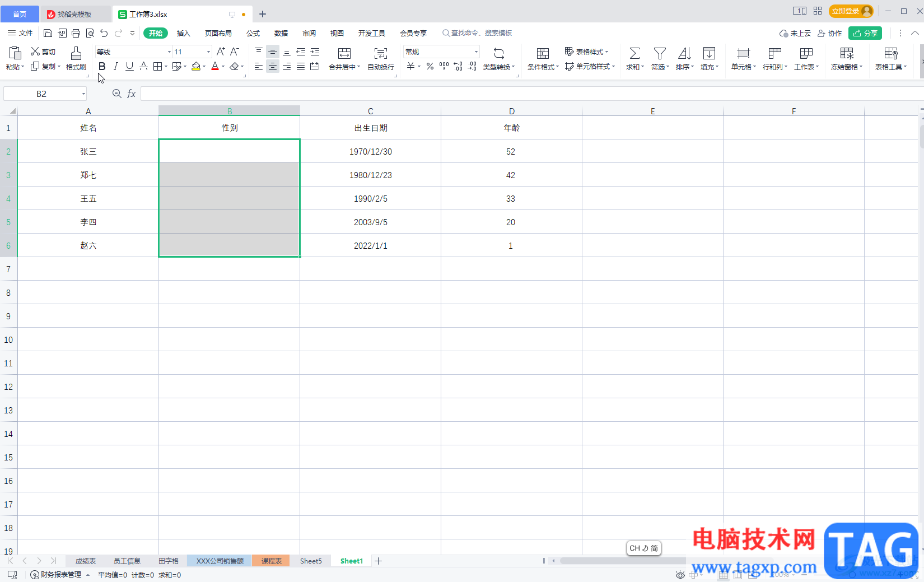The height and width of the screenshot is (582, 924).
Task: Click the formula bar input field
Action: click(x=531, y=94)
